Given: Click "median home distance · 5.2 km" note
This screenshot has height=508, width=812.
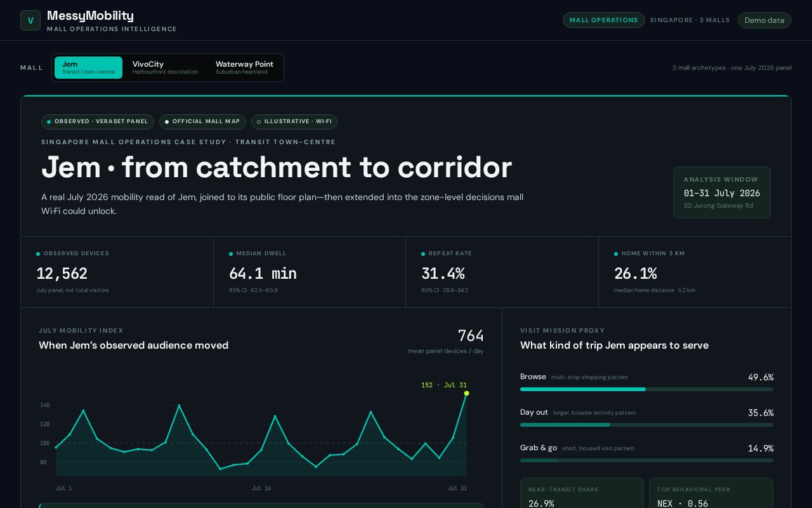Looking at the screenshot, I should click(655, 290).
